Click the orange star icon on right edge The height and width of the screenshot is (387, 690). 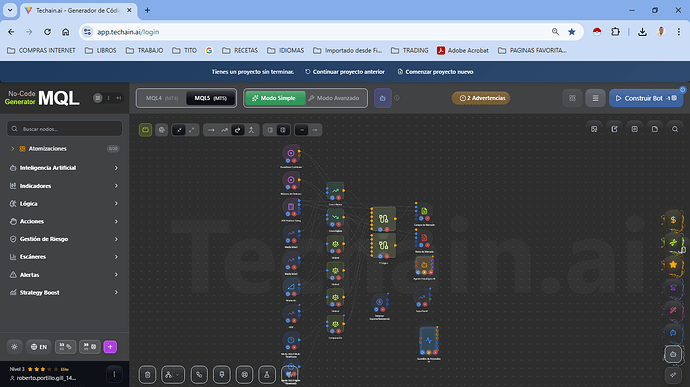[x=673, y=265]
